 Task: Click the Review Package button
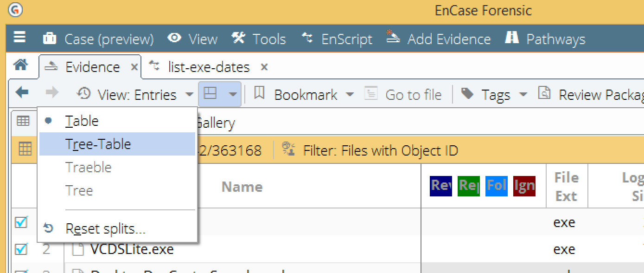[x=591, y=95]
